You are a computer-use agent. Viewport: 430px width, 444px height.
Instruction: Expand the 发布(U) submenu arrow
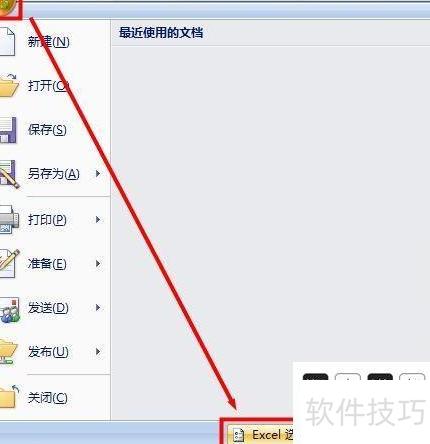pos(98,351)
